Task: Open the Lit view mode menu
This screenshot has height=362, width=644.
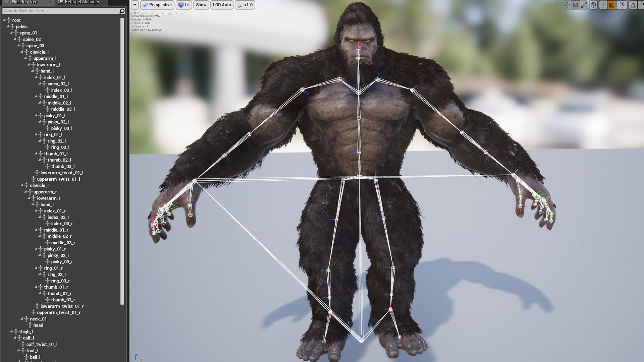Action: (x=184, y=5)
